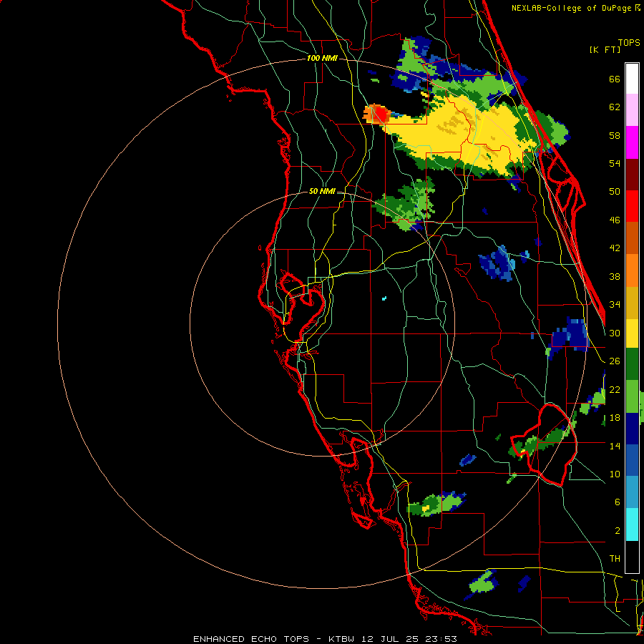
Task: Pick the dark orange legend swatch near 42
Action: point(632,238)
